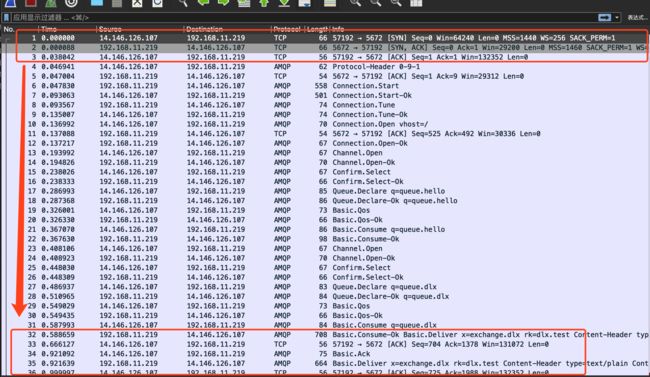Select packet 31 Basic.Consume q=queue.dlx
Image resolution: width=650 pixels, height=377 pixels.
coord(325,325)
